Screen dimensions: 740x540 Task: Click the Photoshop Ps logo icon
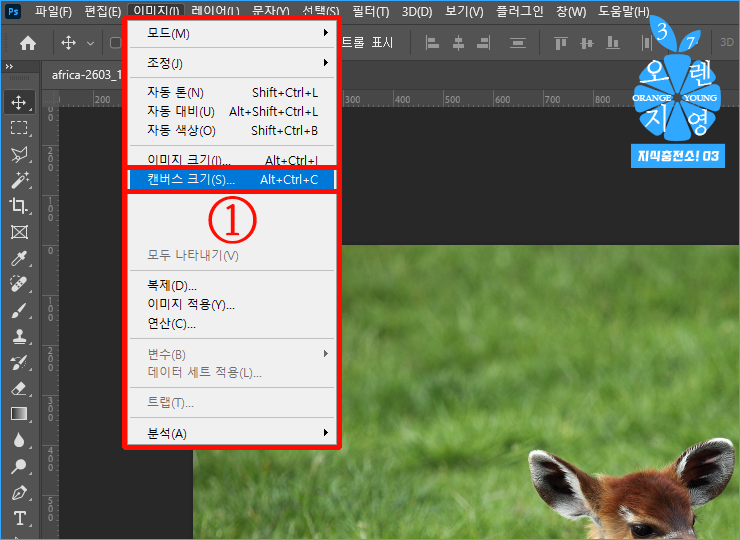pyautogui.click(x=13, y=11)
